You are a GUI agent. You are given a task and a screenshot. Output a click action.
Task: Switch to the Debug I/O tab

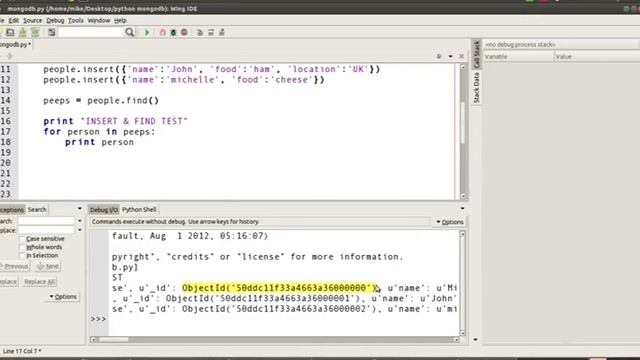pyautogui.click(x=104, y=210)
